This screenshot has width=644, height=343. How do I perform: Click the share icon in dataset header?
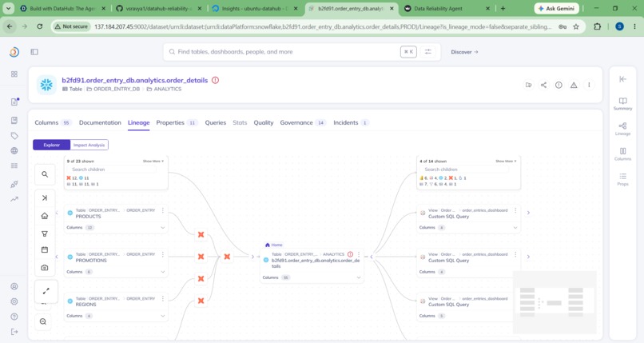point(543,85)
